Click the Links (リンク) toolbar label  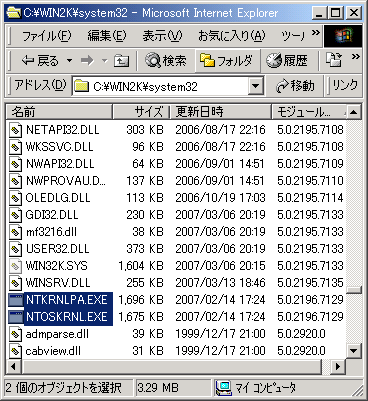pyautogui.click(x=345, y=86)
